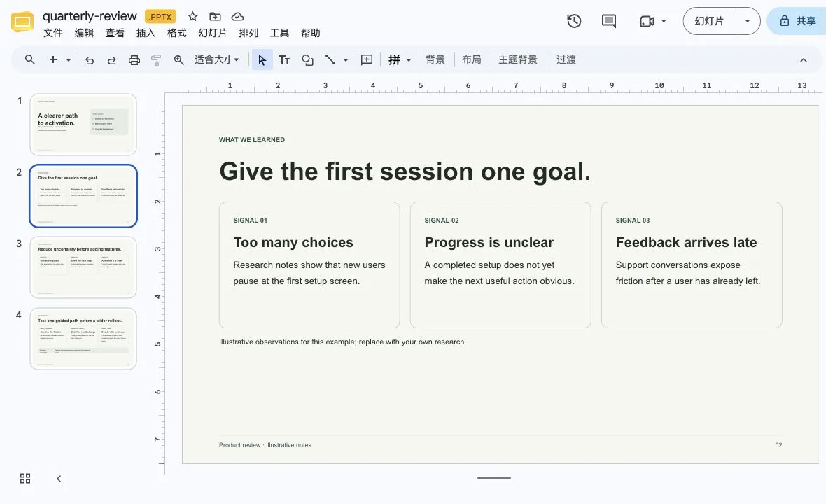Screen dimensions: 826x504
Task: Click the 拼 input tools icon
Action: click(x=394, y=60)
